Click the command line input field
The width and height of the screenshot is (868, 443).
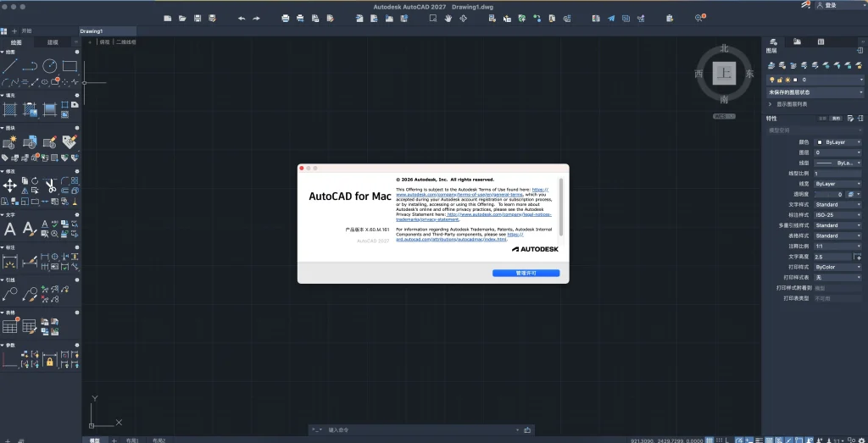[x=420, y=429]
